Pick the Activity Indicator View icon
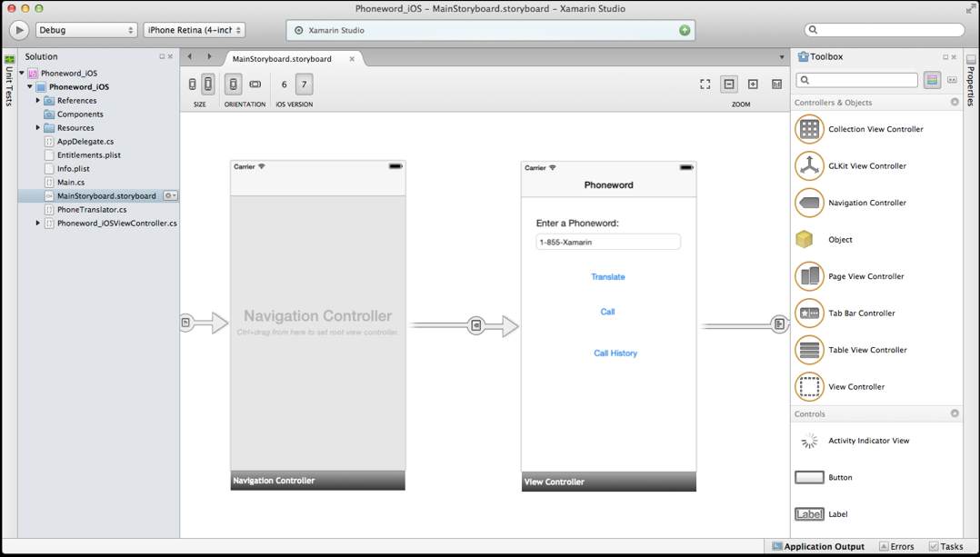This screenshot has width=980, height=557. click(x=809, y=441)
